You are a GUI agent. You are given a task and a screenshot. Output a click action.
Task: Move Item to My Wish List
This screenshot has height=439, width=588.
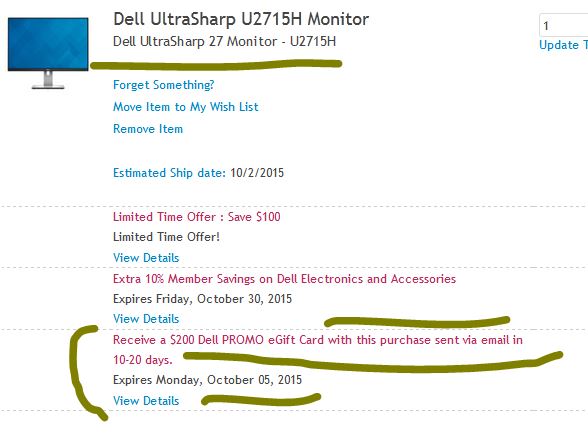[x=186, y=107]
